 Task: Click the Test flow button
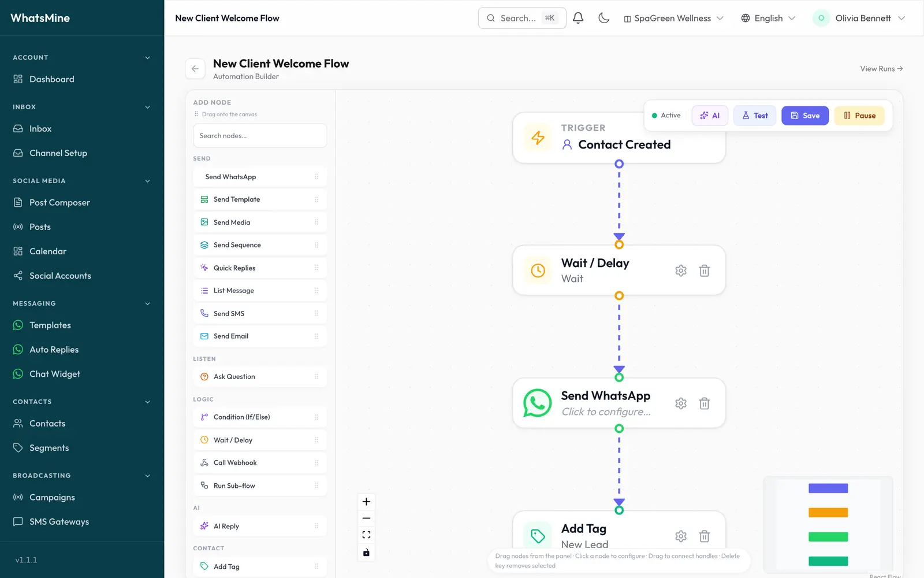click(755, 116)
